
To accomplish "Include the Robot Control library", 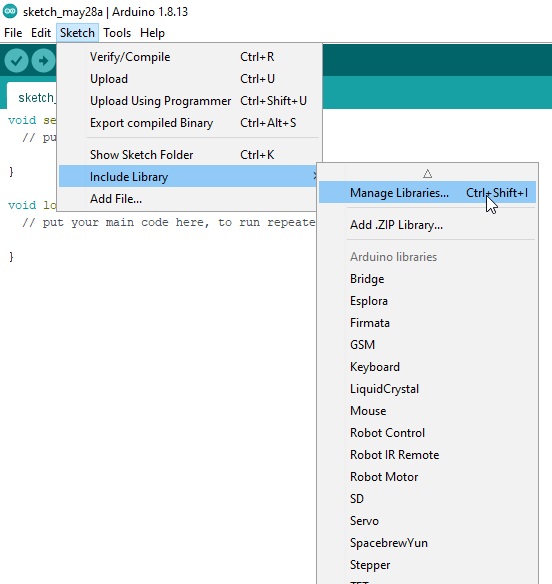I will point(427,433).
